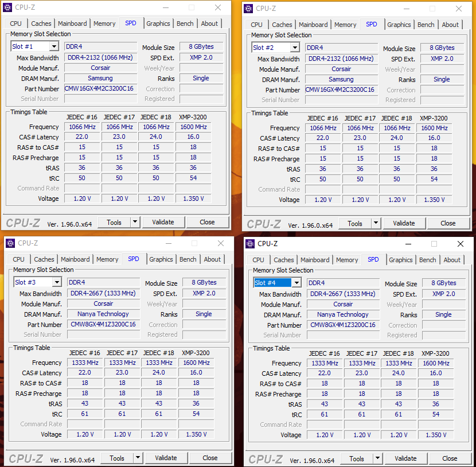Image resolution: width=476 pixels, height=467 pixels.
Task: Click the CPU-Z app icon in Slot #1 window title bar
Action: (x=8, y=7)
